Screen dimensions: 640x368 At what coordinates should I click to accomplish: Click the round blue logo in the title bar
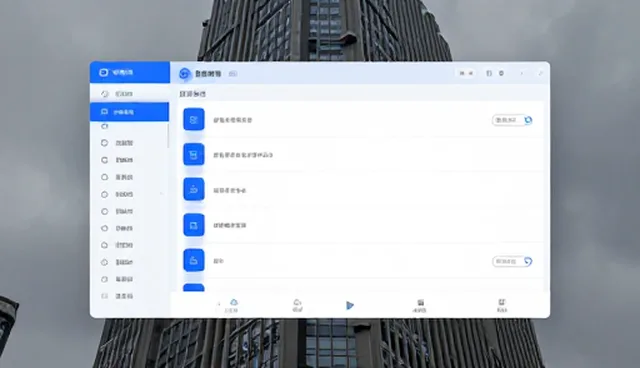click(x=184, y=73)
